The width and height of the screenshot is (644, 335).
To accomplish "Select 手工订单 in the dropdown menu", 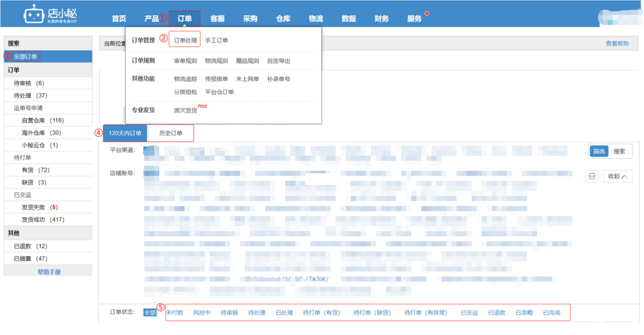I will click(216, 40).
